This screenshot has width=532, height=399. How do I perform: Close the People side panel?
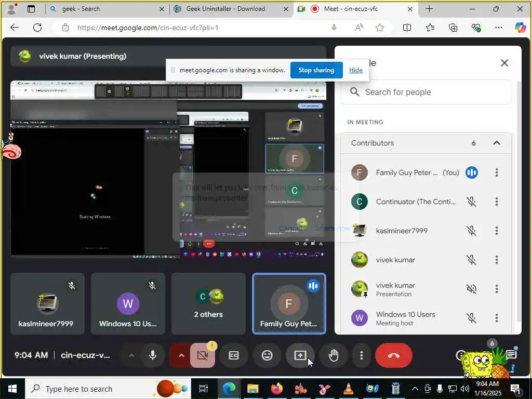point(504,63)
